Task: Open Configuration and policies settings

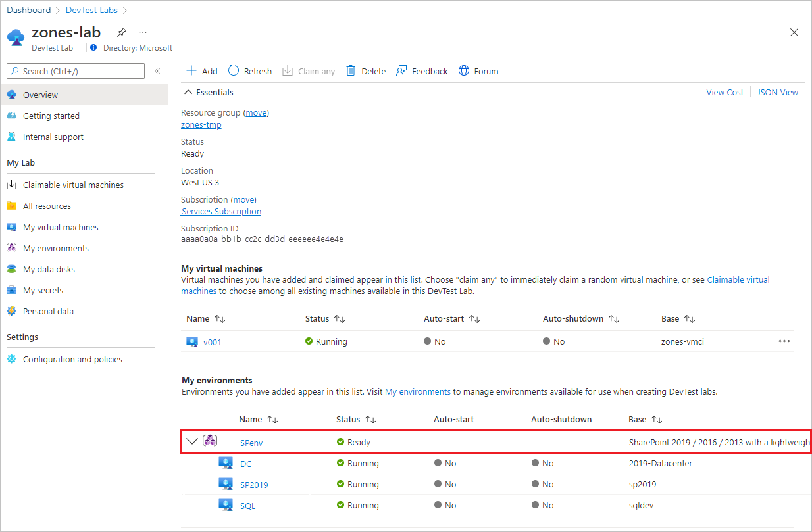Action: coord(73,359)
